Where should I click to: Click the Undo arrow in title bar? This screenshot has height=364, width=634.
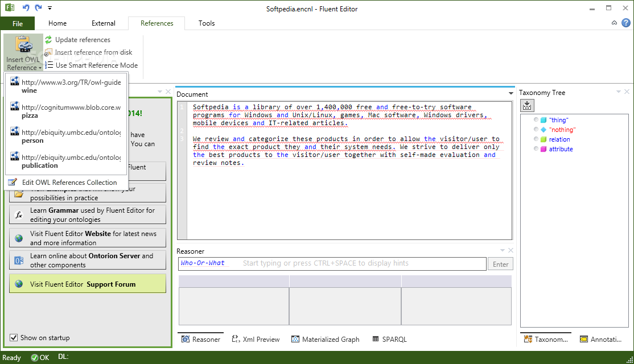tap(26, 7)
